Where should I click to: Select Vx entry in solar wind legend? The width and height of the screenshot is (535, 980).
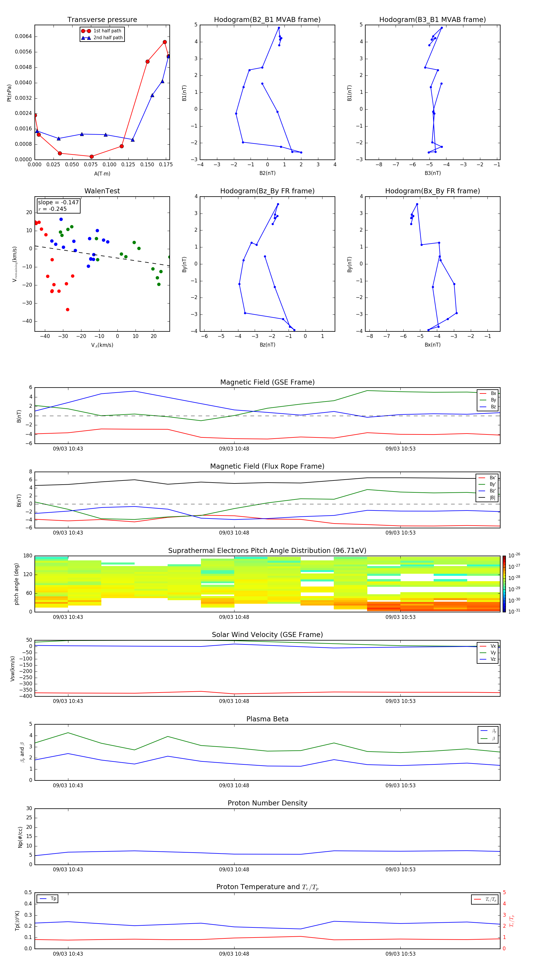(x=488, y=647)
